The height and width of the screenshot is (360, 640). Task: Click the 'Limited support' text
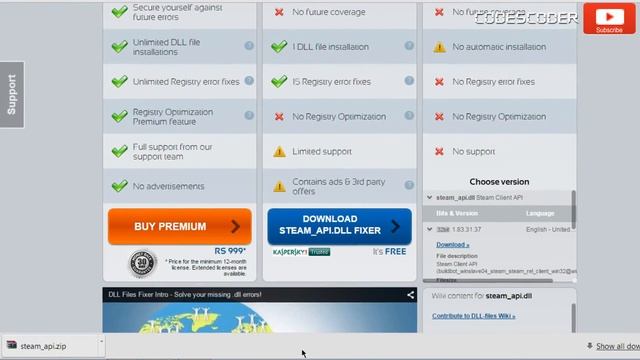point(322,151)
